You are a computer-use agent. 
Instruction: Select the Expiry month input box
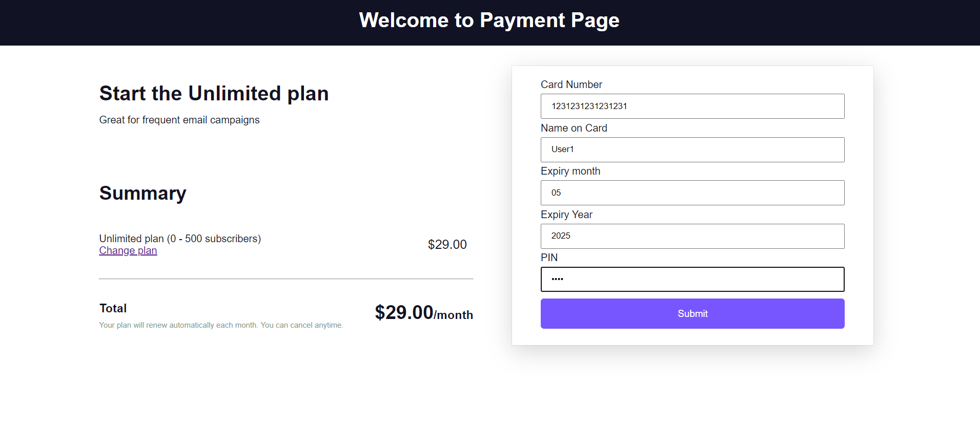[692, 193]
